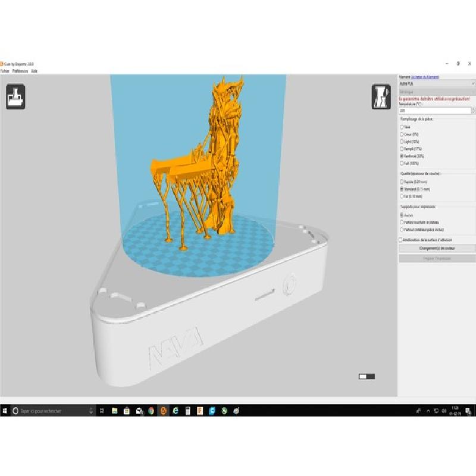Open Microsoft Store from the taskbar
Screen dimensions: 476x476
pyautogui.click(x=126, y=411)
